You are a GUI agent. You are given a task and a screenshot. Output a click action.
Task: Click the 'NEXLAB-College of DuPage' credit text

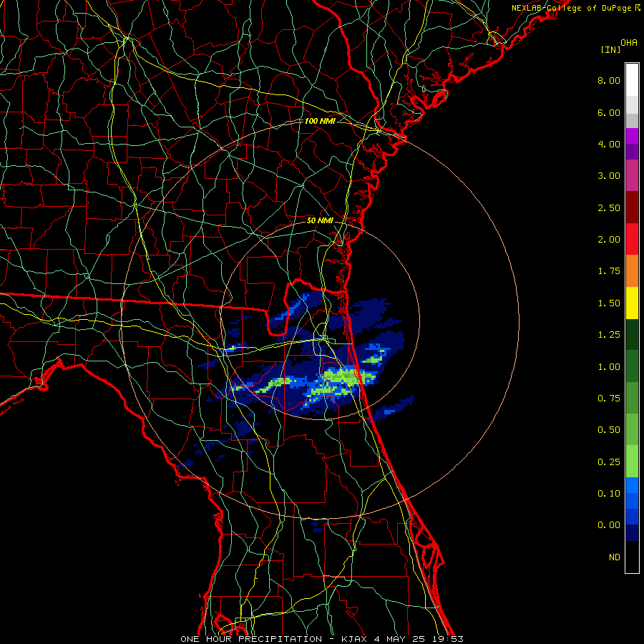click(571, 8)
